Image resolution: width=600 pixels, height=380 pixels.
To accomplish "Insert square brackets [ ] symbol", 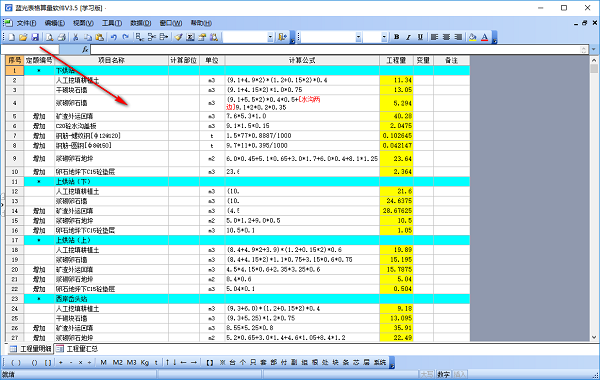I will click(48, 362).
